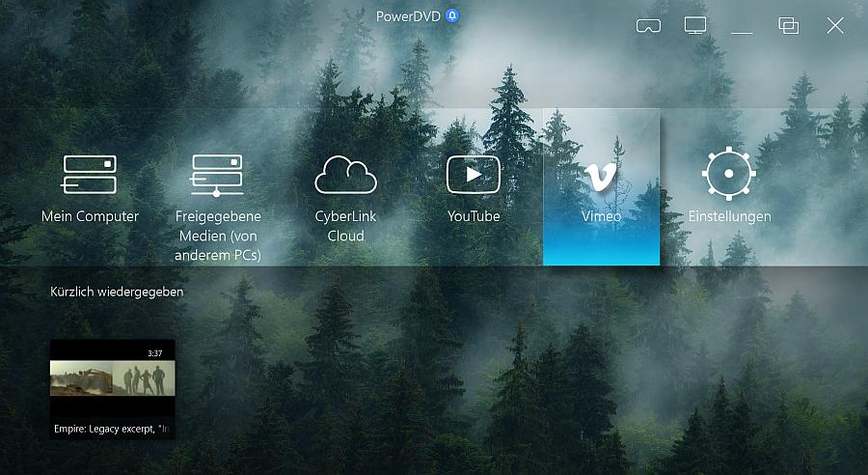Image resolution: width=868 pixels, height=475 pixels.
Task: Open the CyberLink Cloud icon
Action: [345, 175]
